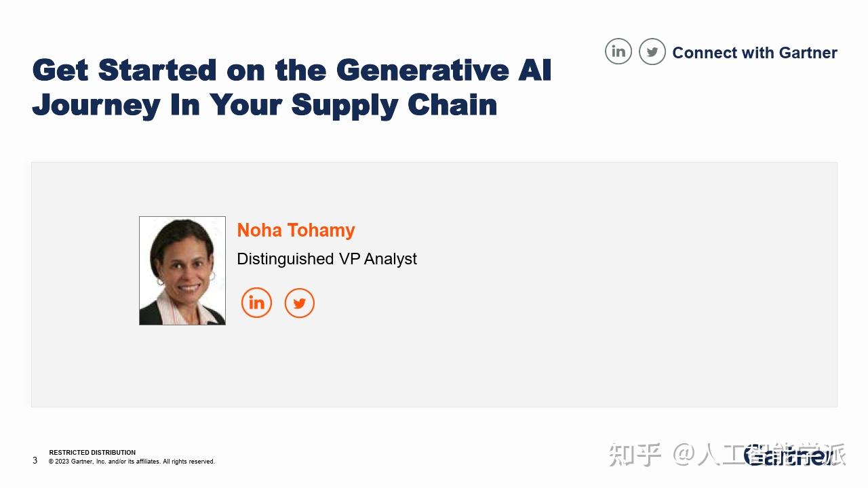Click the Gartner logo at bottom right

coord(788,455)
